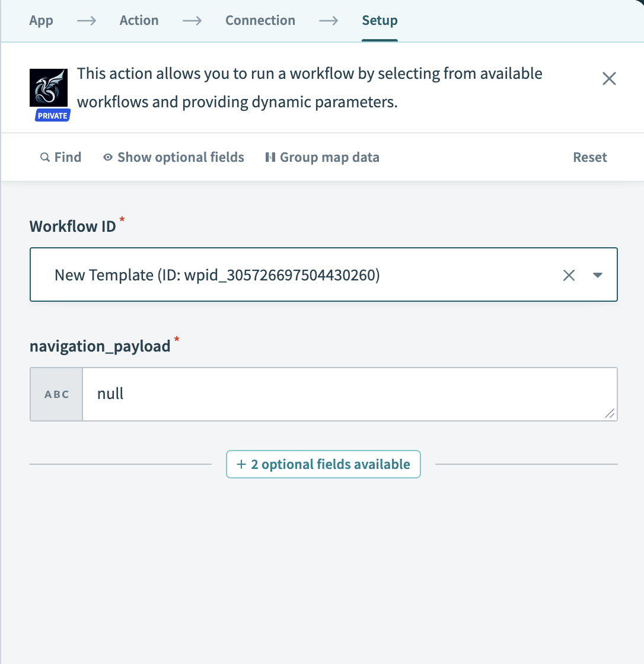Grab the text area resize handle
The image size is (644, 664).
point(610,414)
